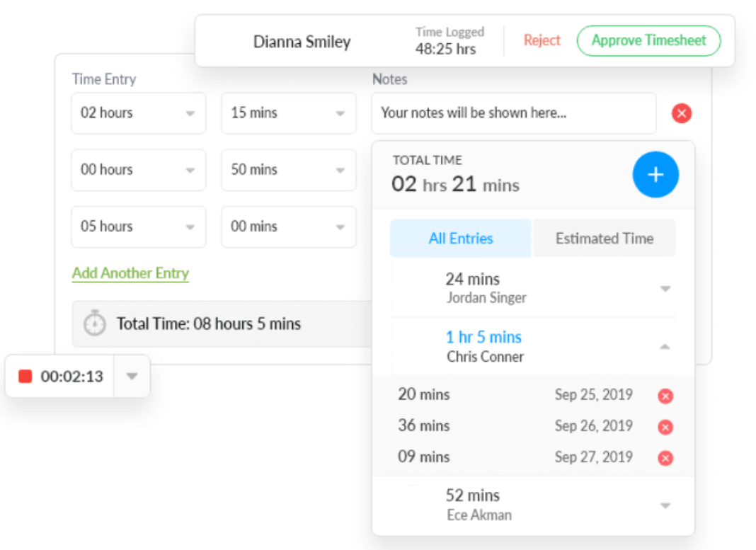Expand Jordan Singer's 24 mins entry
The image size is (756, 550).
pos(665,289)
